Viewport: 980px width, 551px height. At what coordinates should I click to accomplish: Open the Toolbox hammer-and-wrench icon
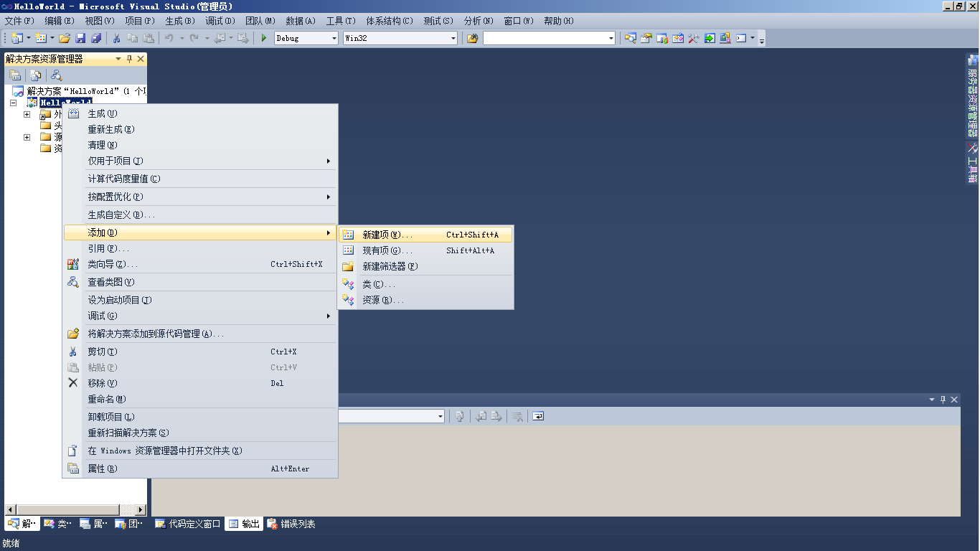[x=693, y=38]
